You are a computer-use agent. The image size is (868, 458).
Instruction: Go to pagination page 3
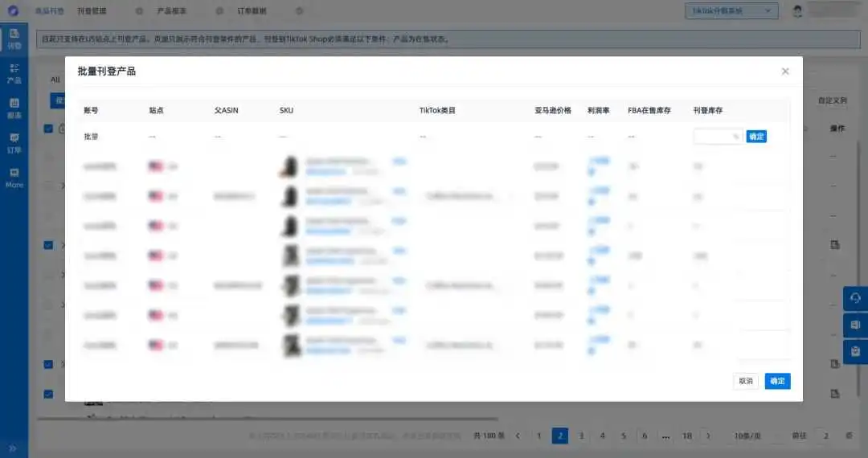tap(581, 436)
